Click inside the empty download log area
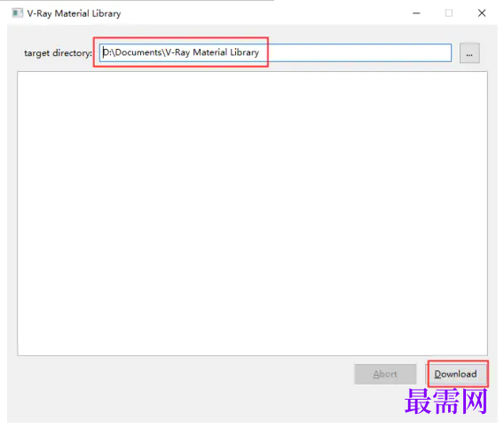The width and height of the screenshot is (504, 429). point(252,213)
